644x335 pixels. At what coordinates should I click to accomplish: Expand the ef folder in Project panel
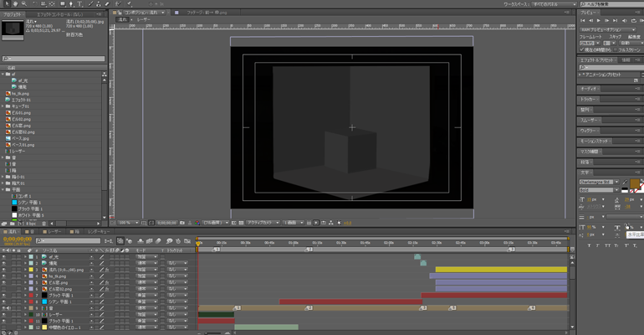(x=3, y=74)
